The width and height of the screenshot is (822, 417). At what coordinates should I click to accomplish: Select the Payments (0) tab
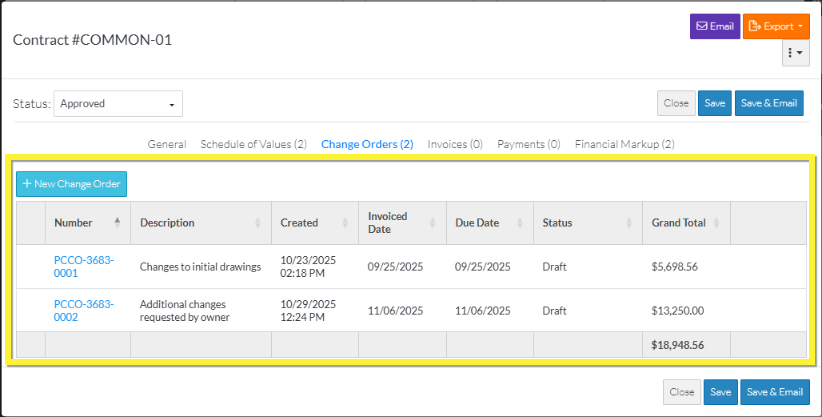[x=528, y=144]
